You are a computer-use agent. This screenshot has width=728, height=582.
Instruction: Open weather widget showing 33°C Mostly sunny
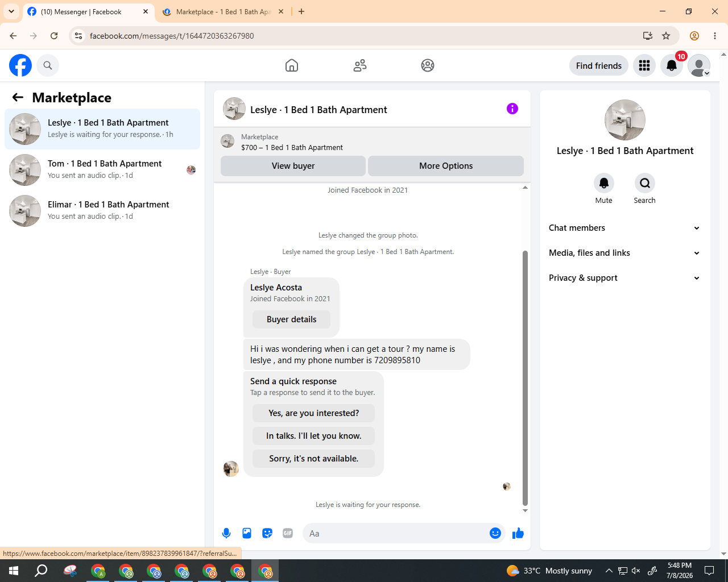pyautogui.click(x=549, y=571)
